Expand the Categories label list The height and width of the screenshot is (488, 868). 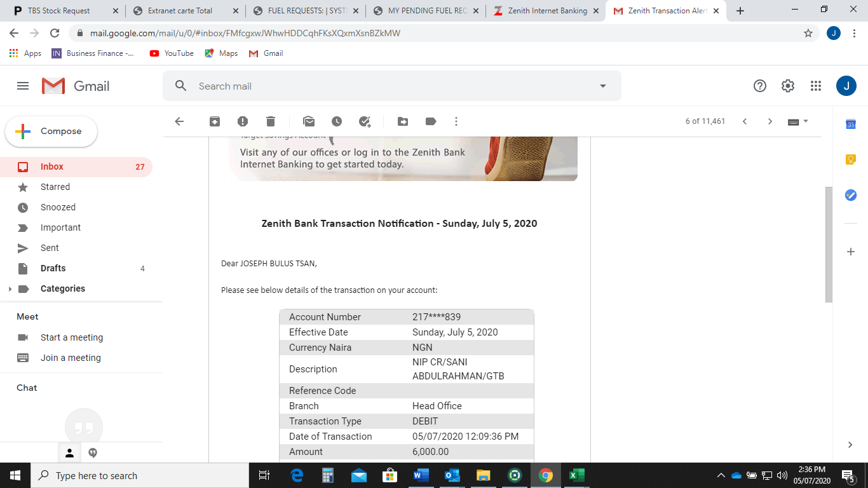tap(10, 289)
